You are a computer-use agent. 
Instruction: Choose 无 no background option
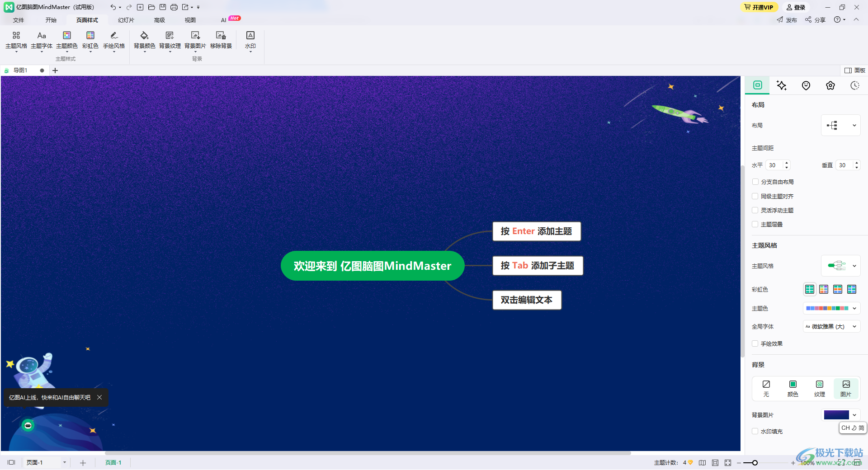pos(766,389)
